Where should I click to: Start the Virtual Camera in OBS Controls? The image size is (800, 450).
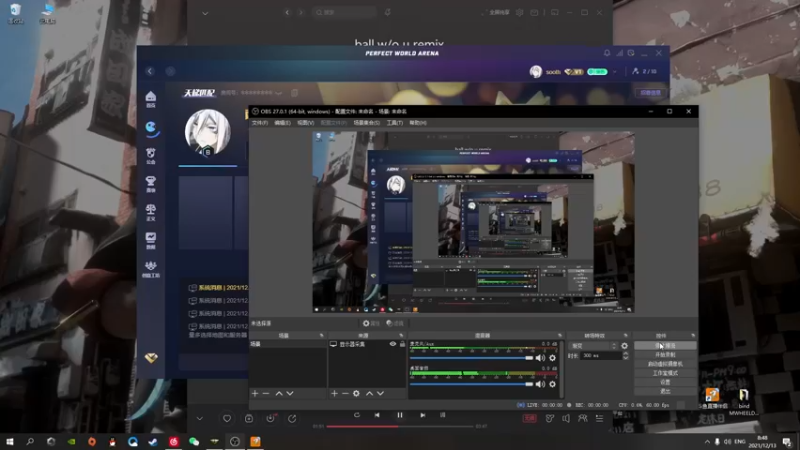point(665,364)
